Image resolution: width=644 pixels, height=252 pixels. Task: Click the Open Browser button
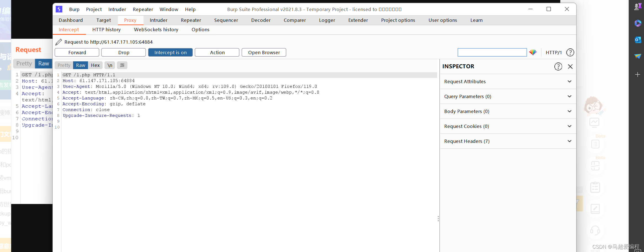pos(264,53)
